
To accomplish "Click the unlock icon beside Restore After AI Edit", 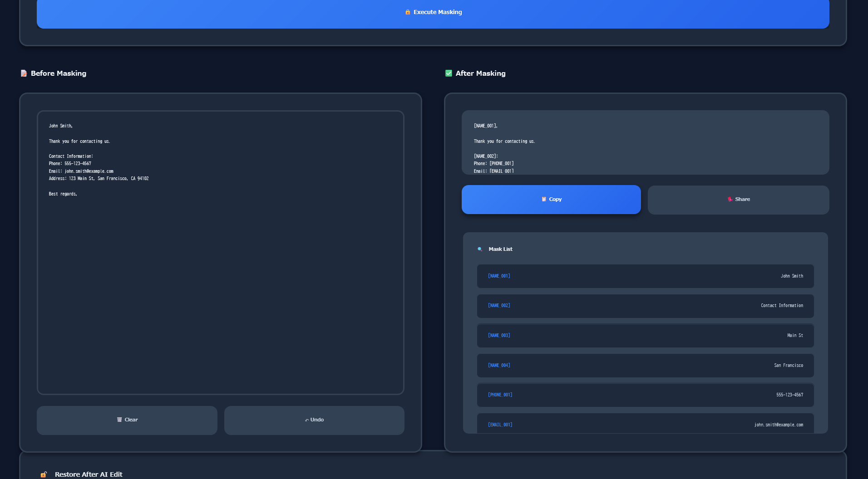I will pyautogui.click(x=44, y=474).
